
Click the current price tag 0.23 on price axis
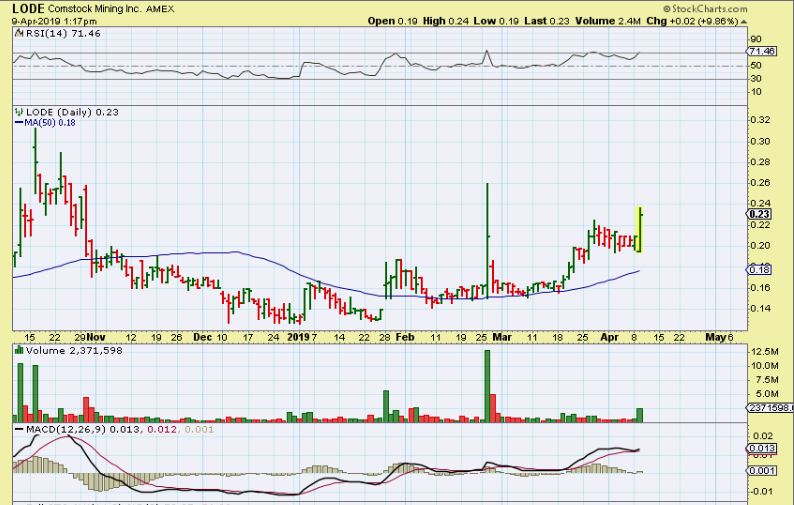pos(758,214)
